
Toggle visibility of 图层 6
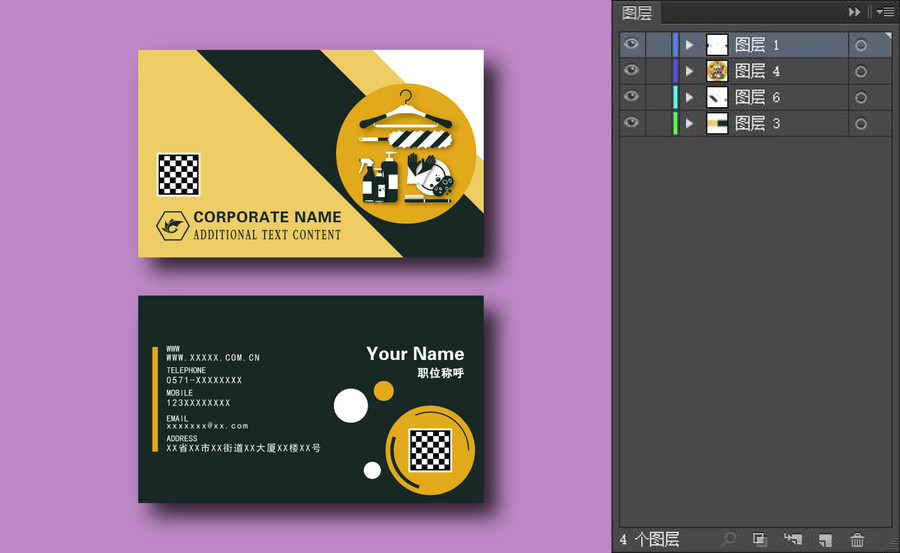pyautogui.click(x=631, y=96)
